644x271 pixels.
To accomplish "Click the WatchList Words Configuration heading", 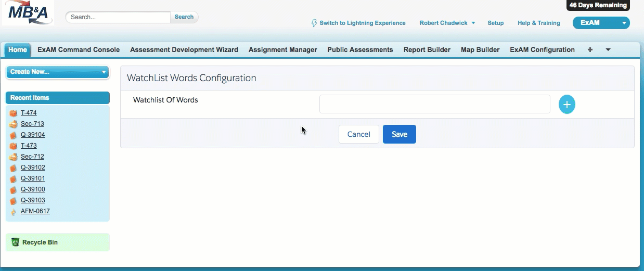I will pos(191,78).
